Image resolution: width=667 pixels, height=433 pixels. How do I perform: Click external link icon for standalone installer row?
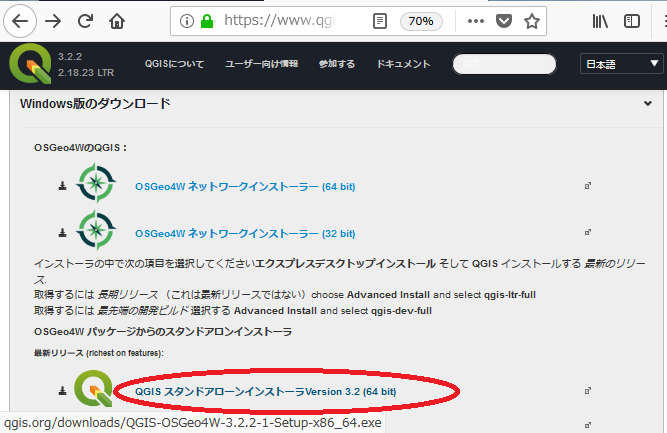click(587, 390)
